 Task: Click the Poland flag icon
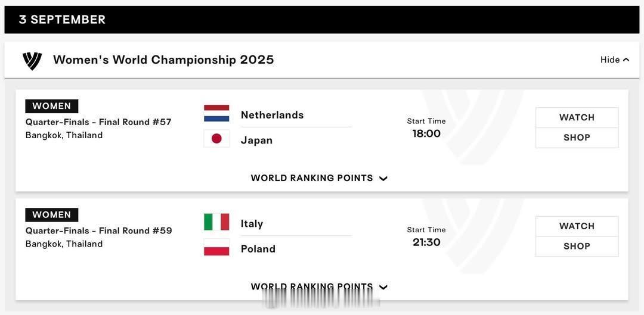[216, 247]
